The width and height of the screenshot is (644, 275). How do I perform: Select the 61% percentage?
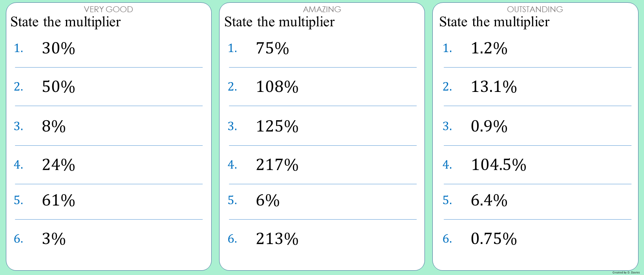tap(59, 201)
